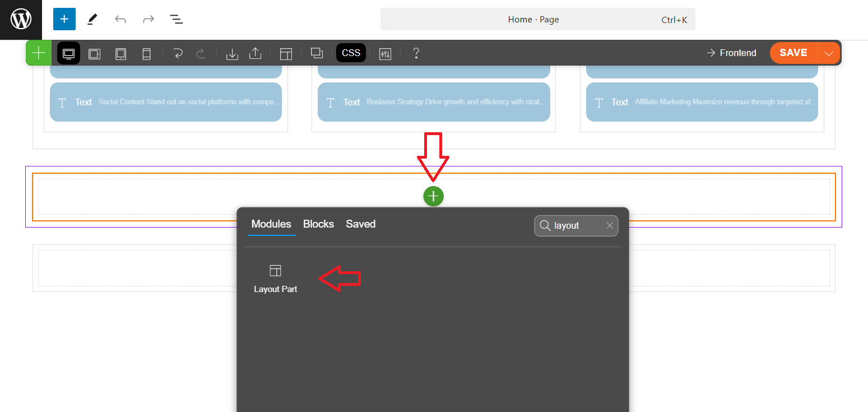Switch to tablet landscape preview mode
Viewport: 868px width, 412px height.
pyautogui.click(x=95, y=53)
